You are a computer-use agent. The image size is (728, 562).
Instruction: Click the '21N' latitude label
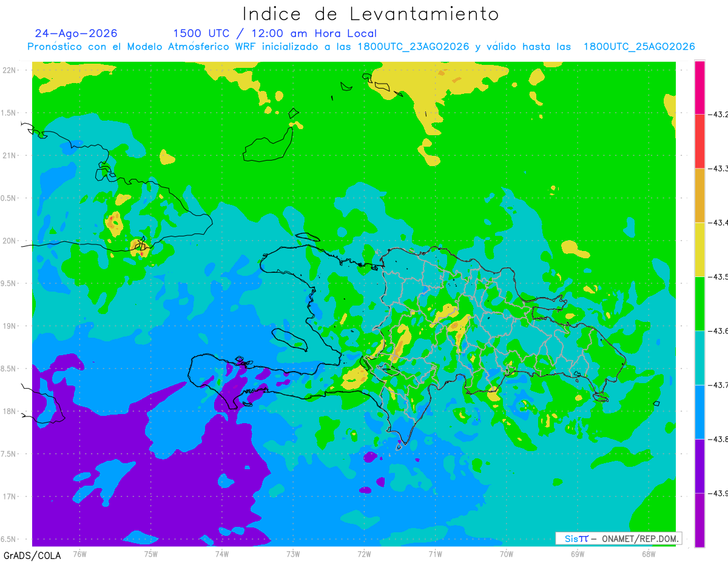9,155
